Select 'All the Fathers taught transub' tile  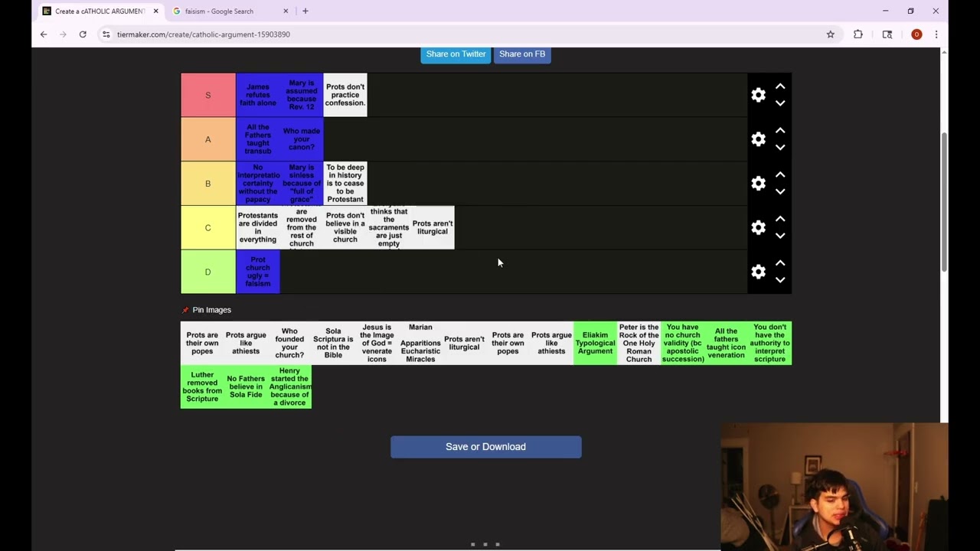click(x=258, y=139)
